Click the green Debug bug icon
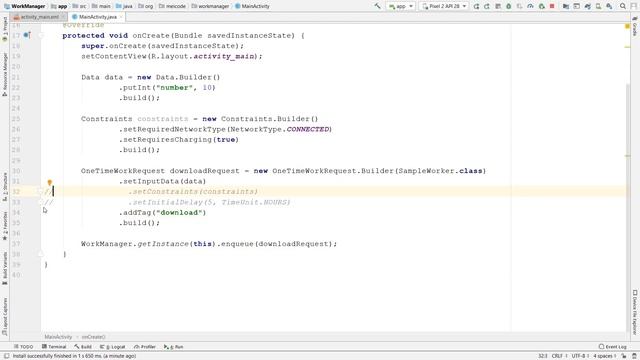The image size is (640, 360). click(509, 7)
